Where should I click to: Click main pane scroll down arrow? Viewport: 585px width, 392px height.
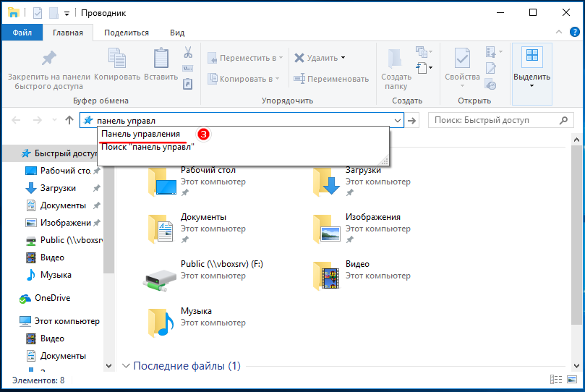[576, 366]
